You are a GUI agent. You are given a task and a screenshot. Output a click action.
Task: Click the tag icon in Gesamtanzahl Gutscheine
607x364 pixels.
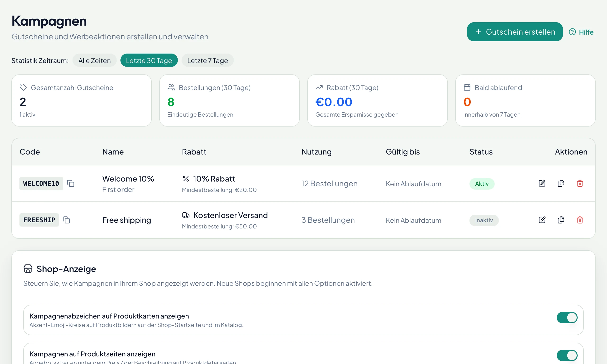[23, 87]
